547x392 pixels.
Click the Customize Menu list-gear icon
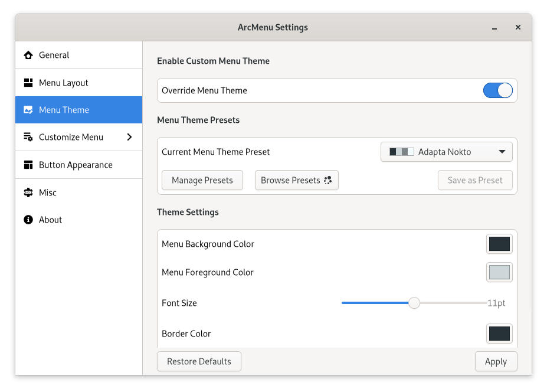[x=28, y=138]
